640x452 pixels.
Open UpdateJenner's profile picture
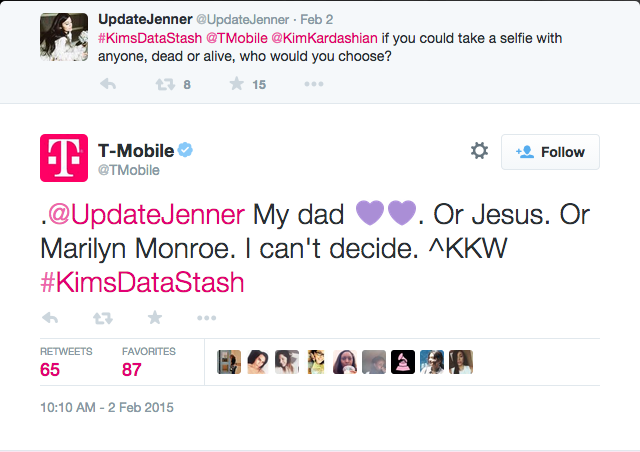point(64,37)
